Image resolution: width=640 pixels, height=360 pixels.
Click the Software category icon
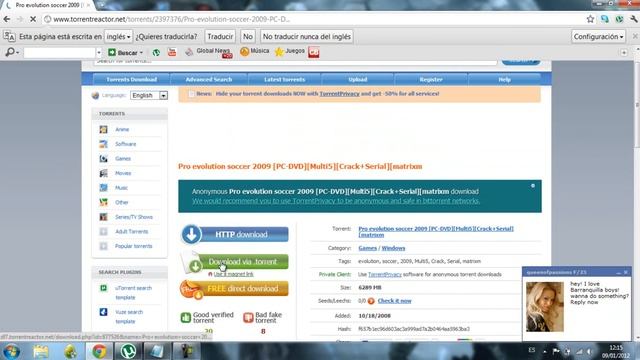pos(104,144)
